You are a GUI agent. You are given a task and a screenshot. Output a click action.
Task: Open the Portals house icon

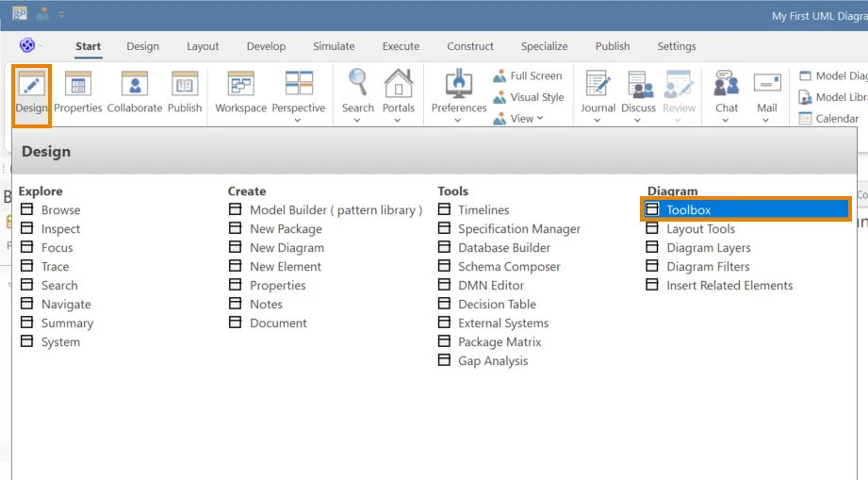pyautogui.click(x=398, y=84)
